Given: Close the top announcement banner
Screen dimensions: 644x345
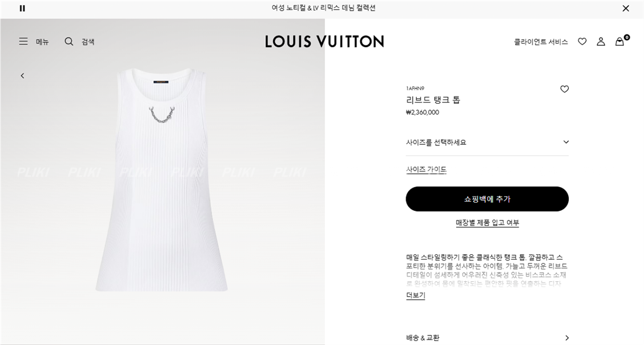Looking at the screenshot, I should (x=626, y=8).
